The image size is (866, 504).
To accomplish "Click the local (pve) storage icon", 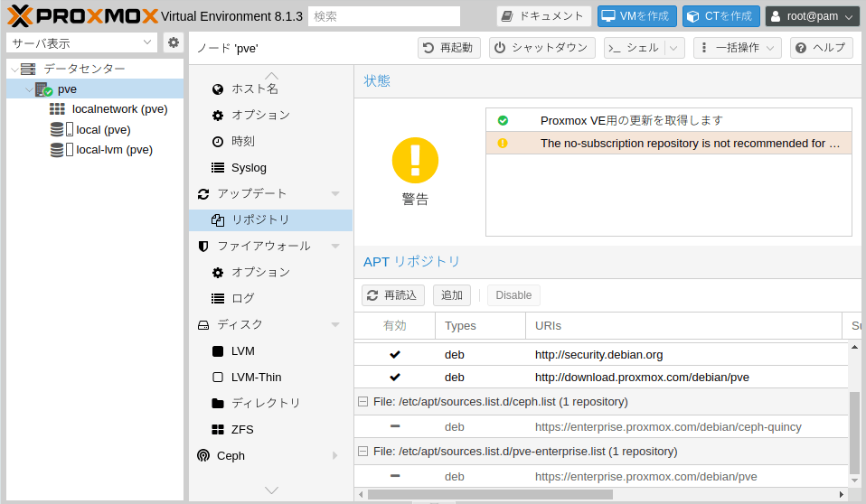I will (61, 129).
